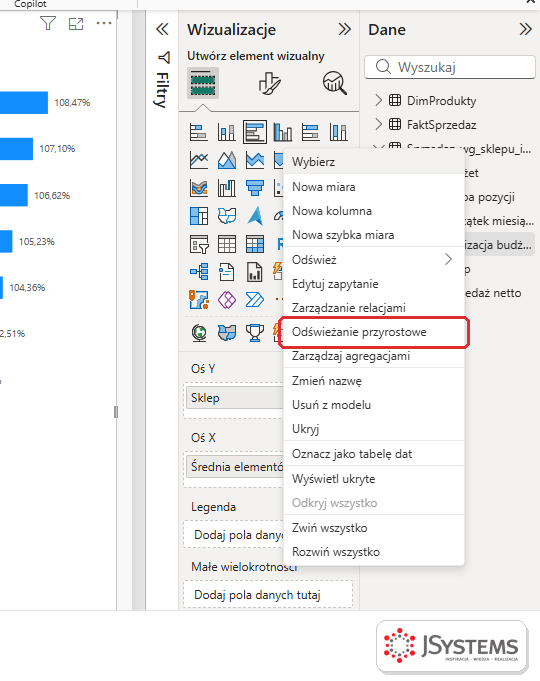540x681 pixels.
Task: Select Oznacz jako tabelę dat
Action: [x=374, y=454]
